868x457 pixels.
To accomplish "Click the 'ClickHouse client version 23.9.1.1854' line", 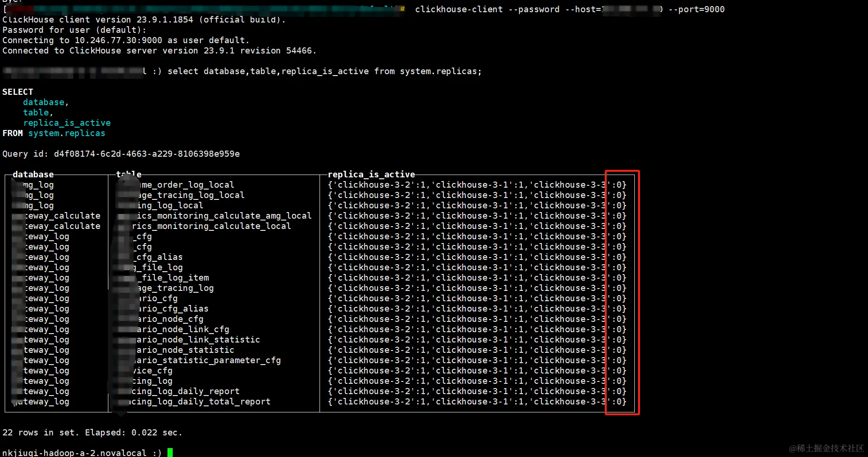I will pyautogui.click(x=144, y=20).
